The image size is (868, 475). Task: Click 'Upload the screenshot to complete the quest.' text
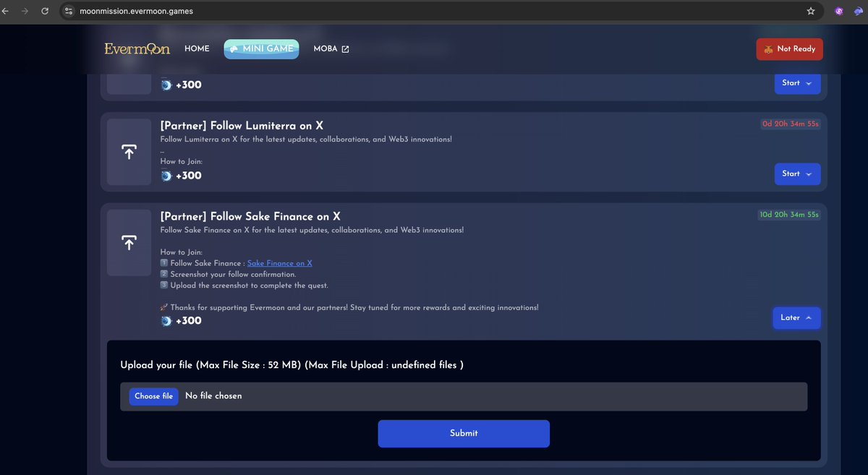pyautogui.click(x=249, y=285)
